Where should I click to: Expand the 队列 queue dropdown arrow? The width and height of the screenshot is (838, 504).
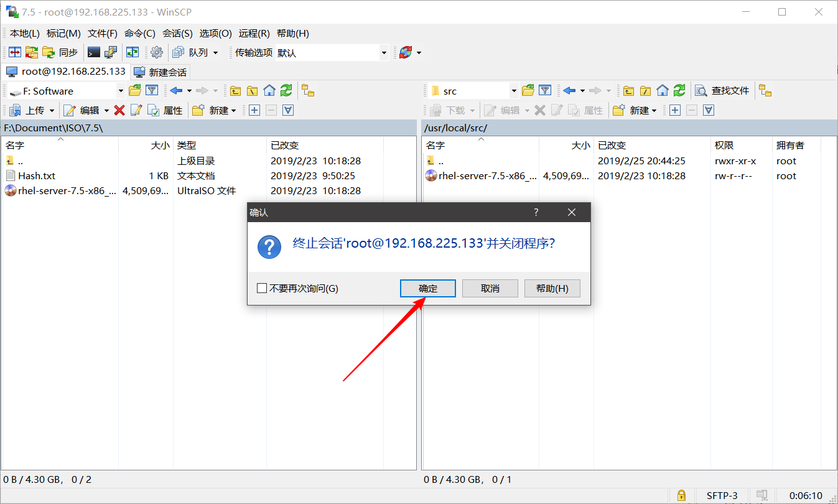point(216,53)
